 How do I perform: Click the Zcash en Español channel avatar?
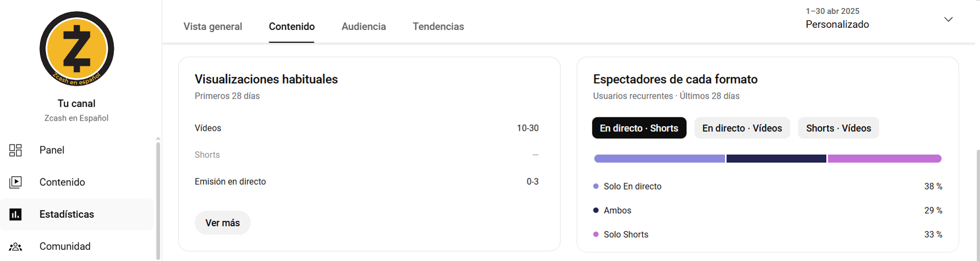77,49
